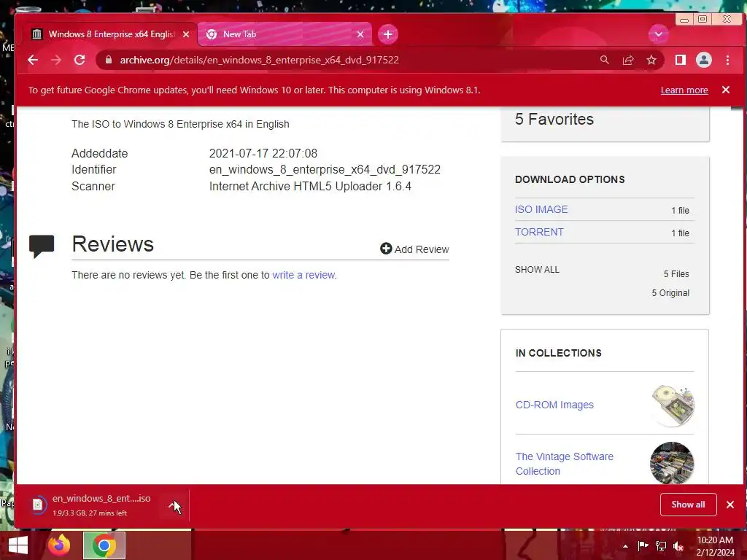Screen dimensions: 747x560
Task: Download the TORRENT file
Action: coord(539,232)
